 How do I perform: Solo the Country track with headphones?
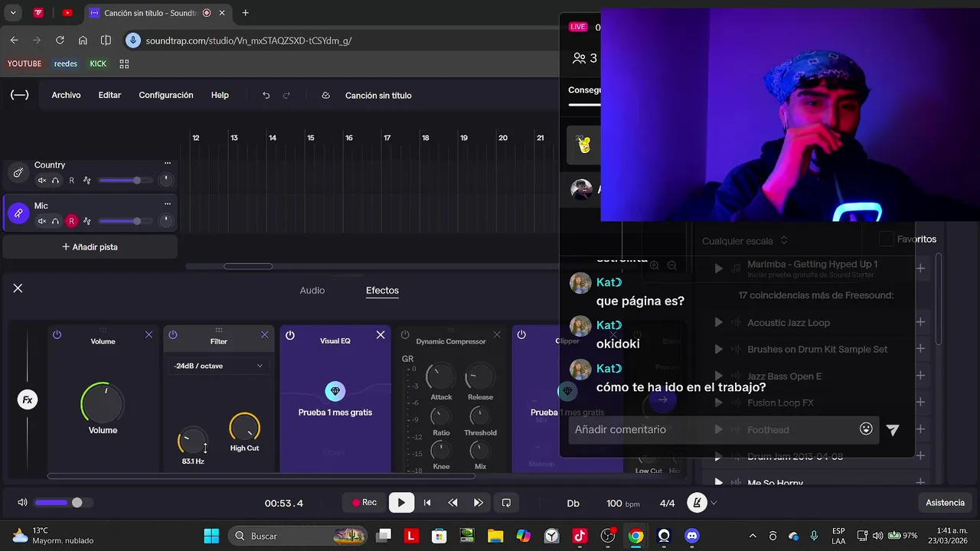pos(55,181)
